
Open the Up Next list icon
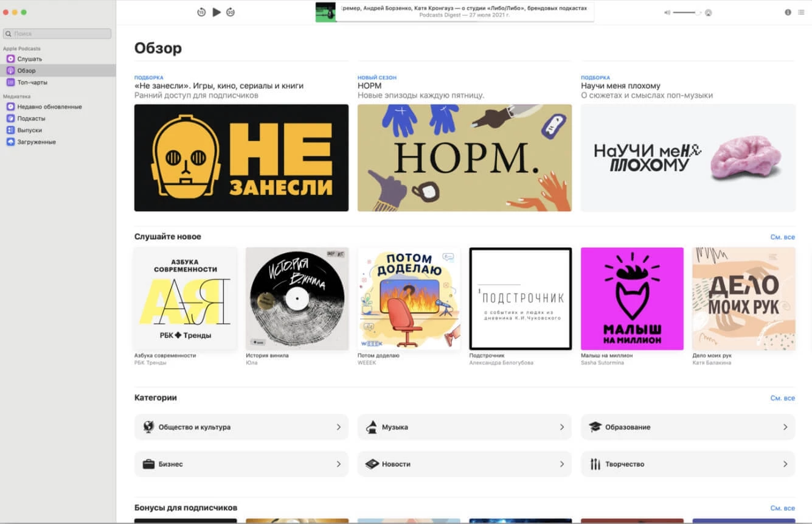coord(801,12)
